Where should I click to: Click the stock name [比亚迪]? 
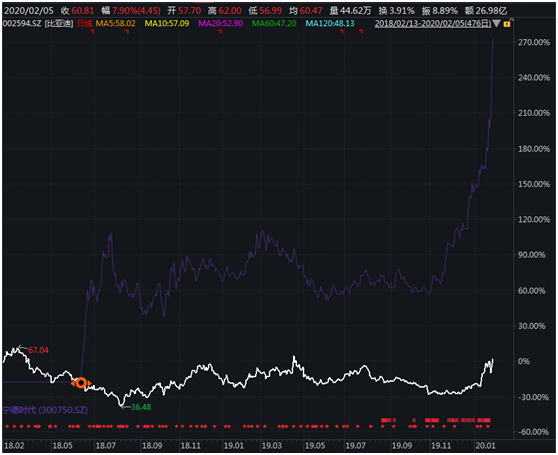point(59,23)
